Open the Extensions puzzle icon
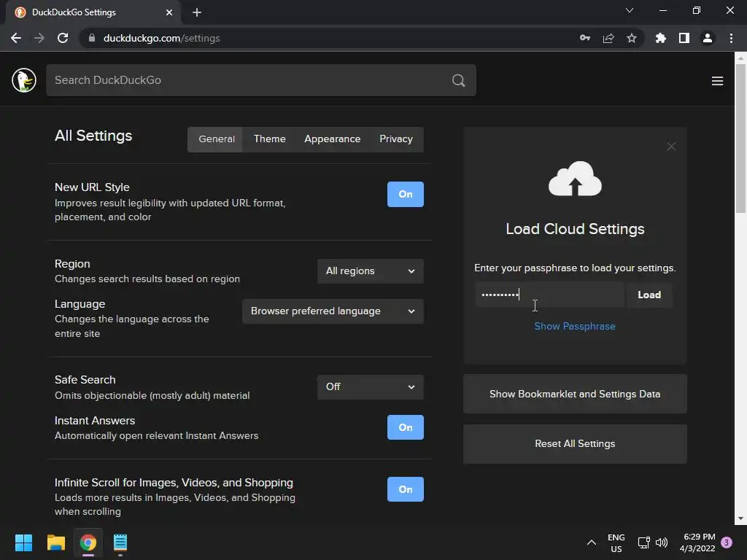747x560 pixels. tap(660, 38)
